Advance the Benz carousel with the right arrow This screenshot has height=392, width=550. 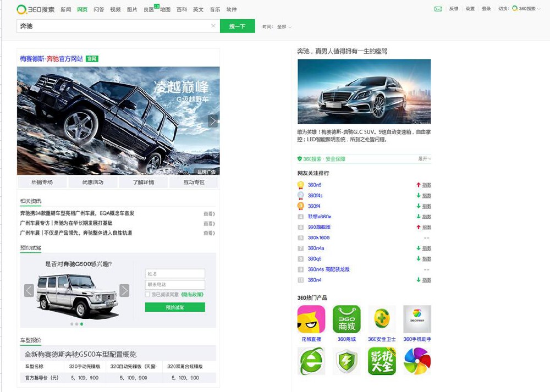(213, 121)
